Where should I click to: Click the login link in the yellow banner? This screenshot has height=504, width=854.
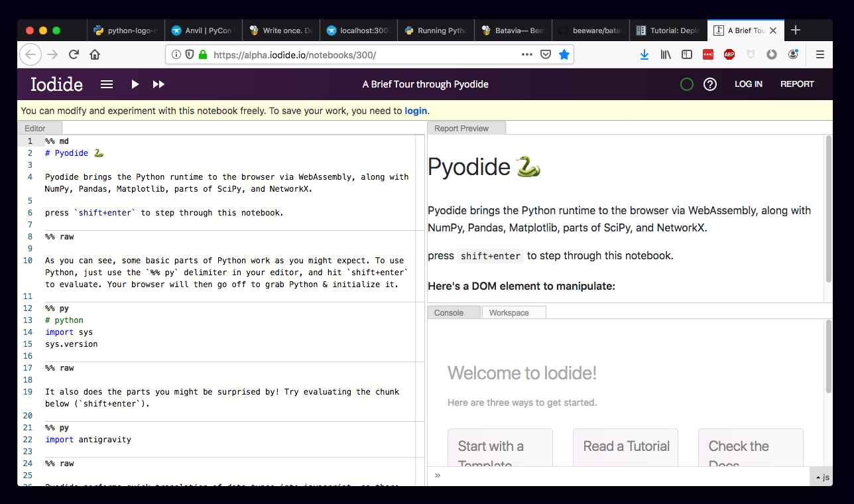tap(416, 110)
